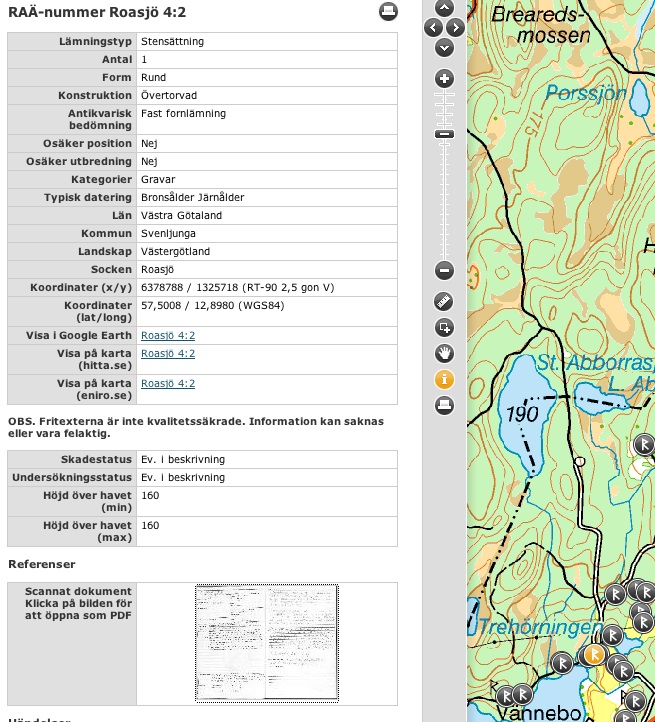Select the hand pan tool

point(445,353)
